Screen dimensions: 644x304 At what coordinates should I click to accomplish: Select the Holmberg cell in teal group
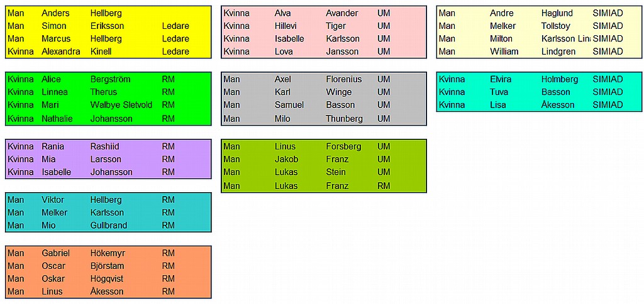(x=559, y=79)
